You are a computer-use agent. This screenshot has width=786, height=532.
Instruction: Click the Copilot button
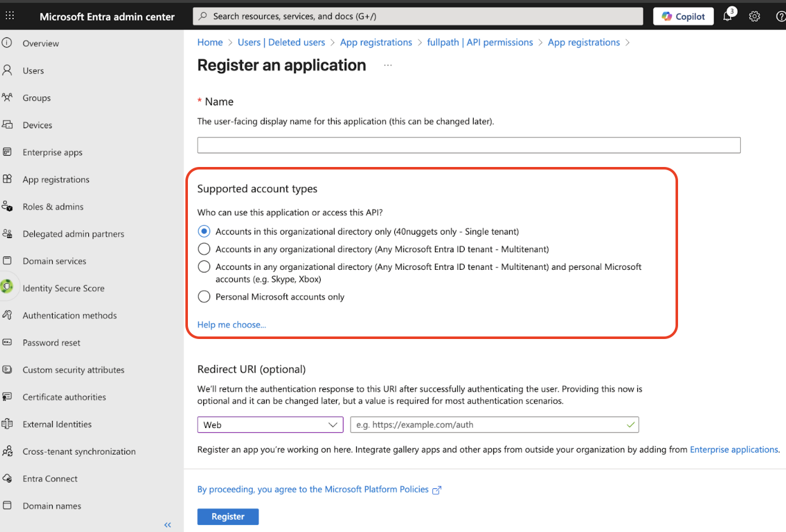(x=683, y=17)
